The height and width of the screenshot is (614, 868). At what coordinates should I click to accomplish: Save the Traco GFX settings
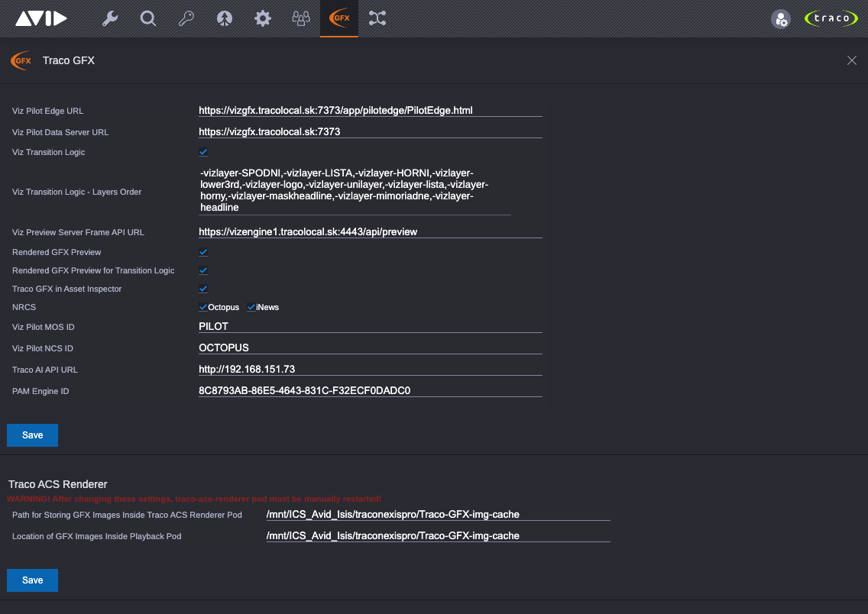tap(32, 435)
